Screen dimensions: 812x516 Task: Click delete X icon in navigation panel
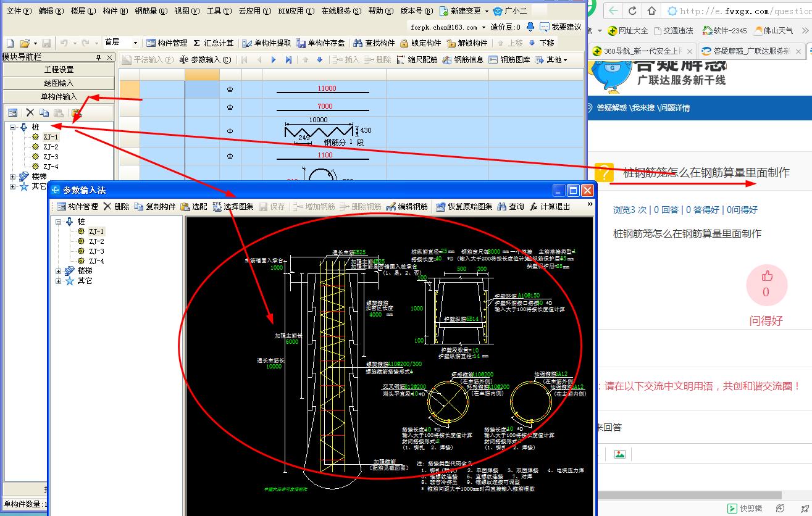coord(30,113)
